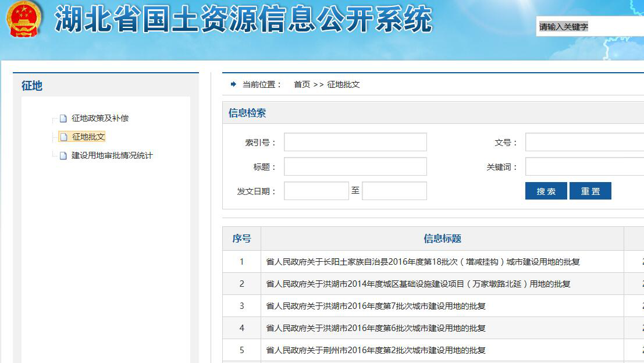Screen dimensions: 644x363
Task: Focus the 索引号 input field
Action: click(355, 143)
